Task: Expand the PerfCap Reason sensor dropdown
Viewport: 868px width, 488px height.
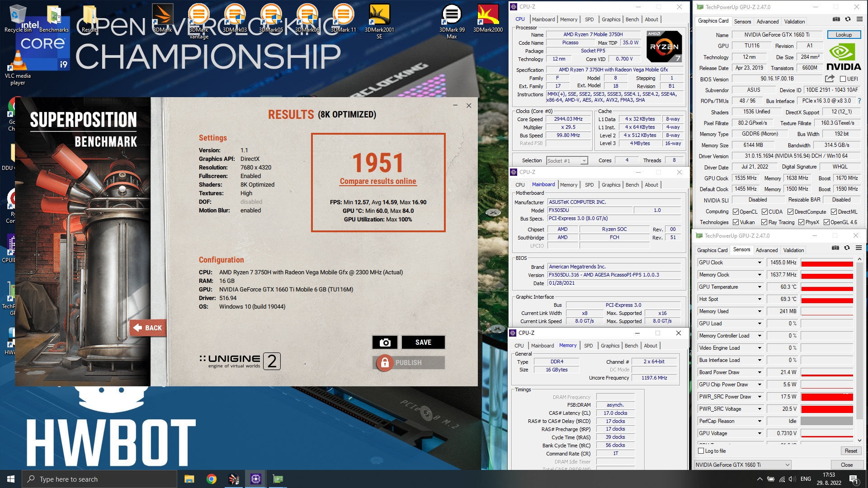Action: [759, 421]
